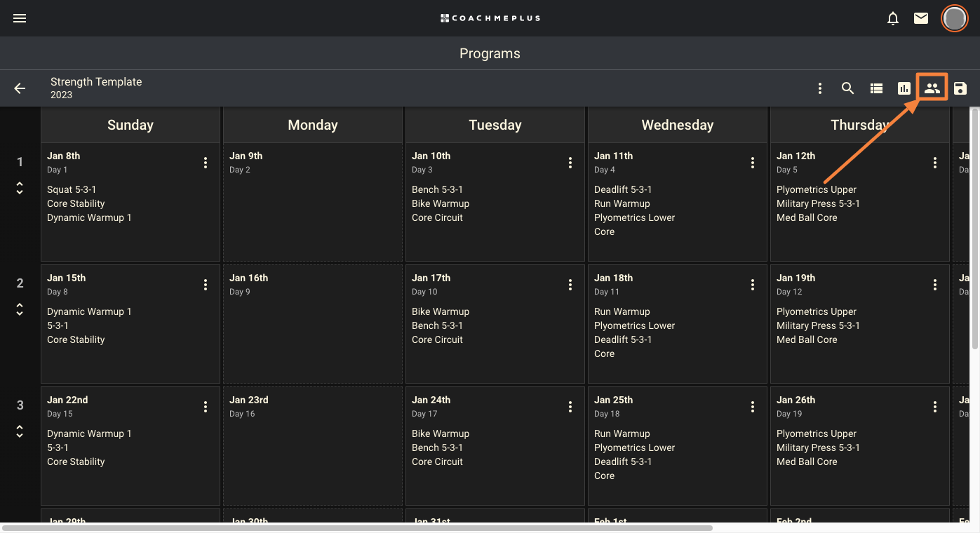The width and height of the screenshot is (980, 533).
Task: Open the mail messages icon
Action: (x=921, y=18)
